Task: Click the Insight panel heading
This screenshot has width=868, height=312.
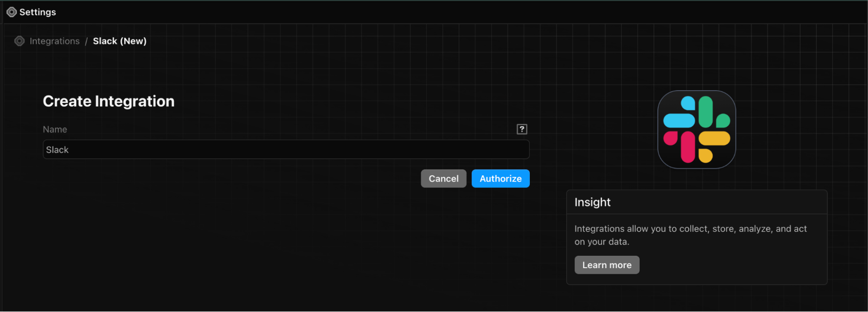Action: coord(592,202)
